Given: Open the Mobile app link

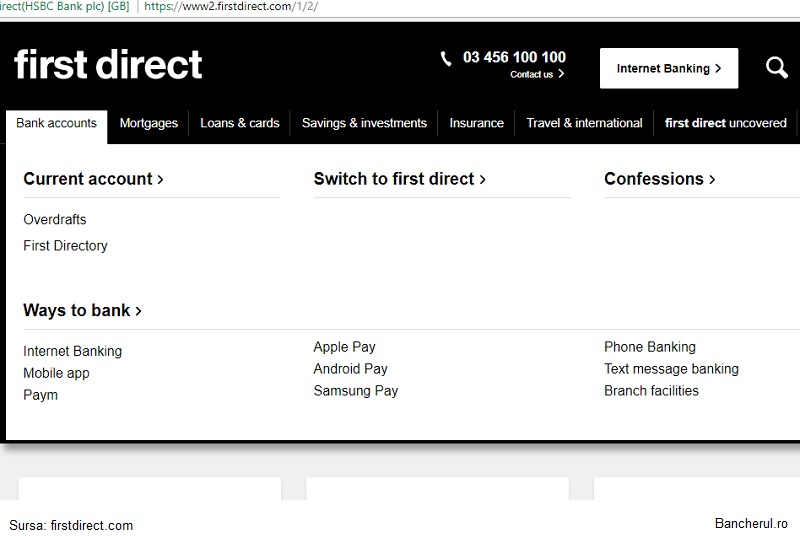Looking at the screenshot, I should coord(56,373).
